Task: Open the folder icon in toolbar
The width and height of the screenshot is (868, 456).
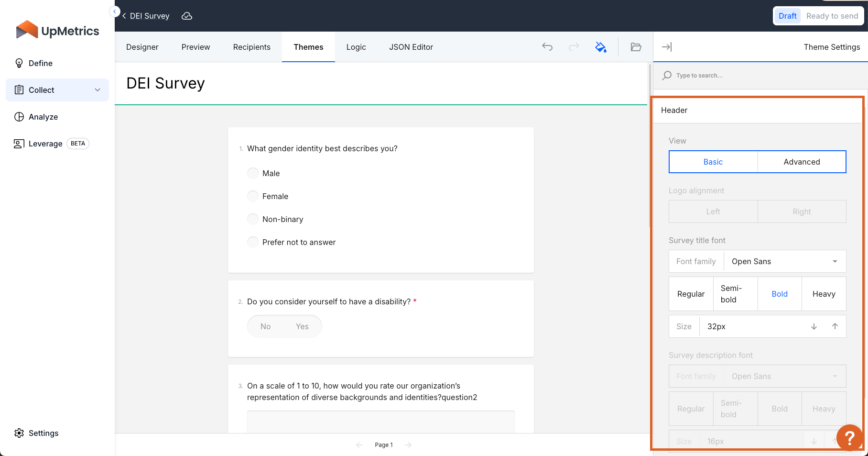Action: (636, 47)
